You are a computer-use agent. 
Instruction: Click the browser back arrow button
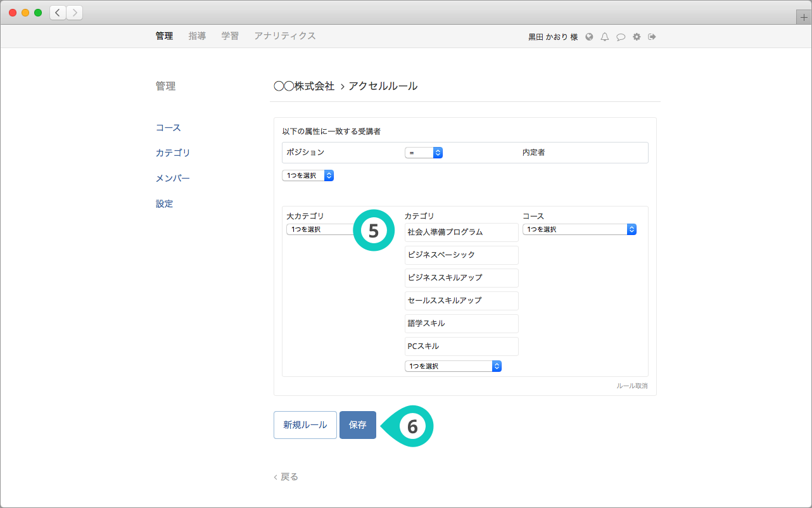pyautogui.click(x=58, y=13)
